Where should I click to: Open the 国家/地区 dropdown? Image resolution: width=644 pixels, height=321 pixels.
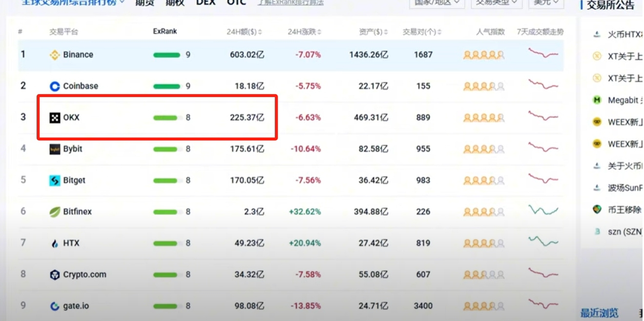point(436,2)
